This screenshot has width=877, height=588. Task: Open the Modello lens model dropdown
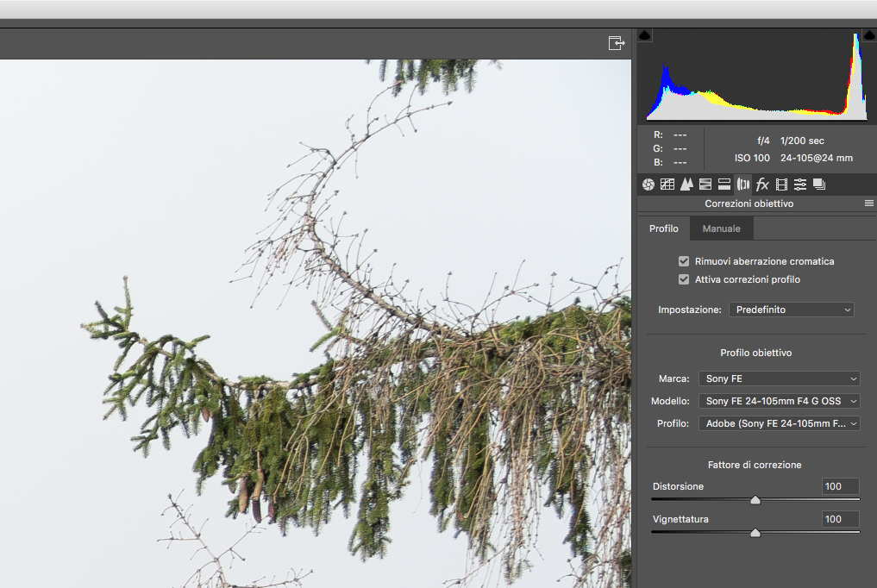click(x=779, y=401)
